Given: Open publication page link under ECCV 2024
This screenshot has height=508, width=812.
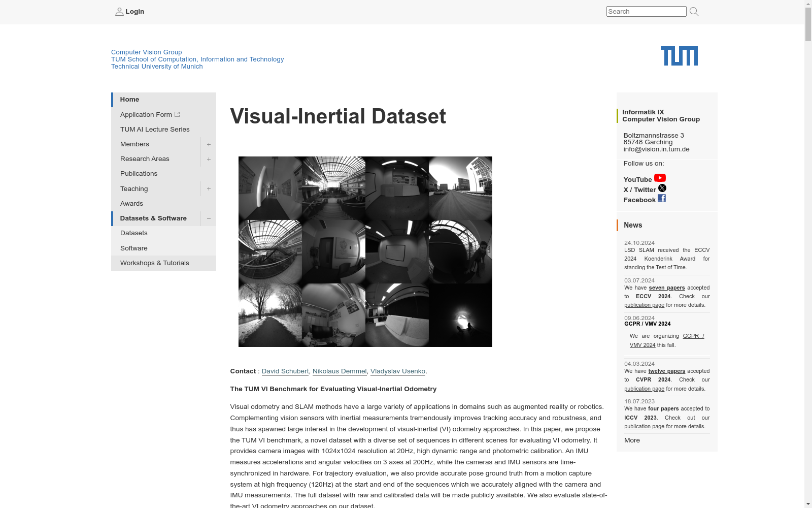Looking at the screenshot, I should click(644, 305).
